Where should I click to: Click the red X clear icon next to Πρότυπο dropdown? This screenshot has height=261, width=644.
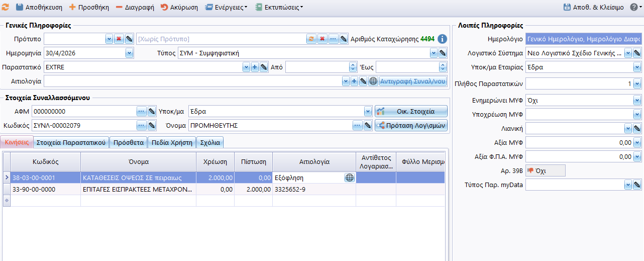[119, 39]
